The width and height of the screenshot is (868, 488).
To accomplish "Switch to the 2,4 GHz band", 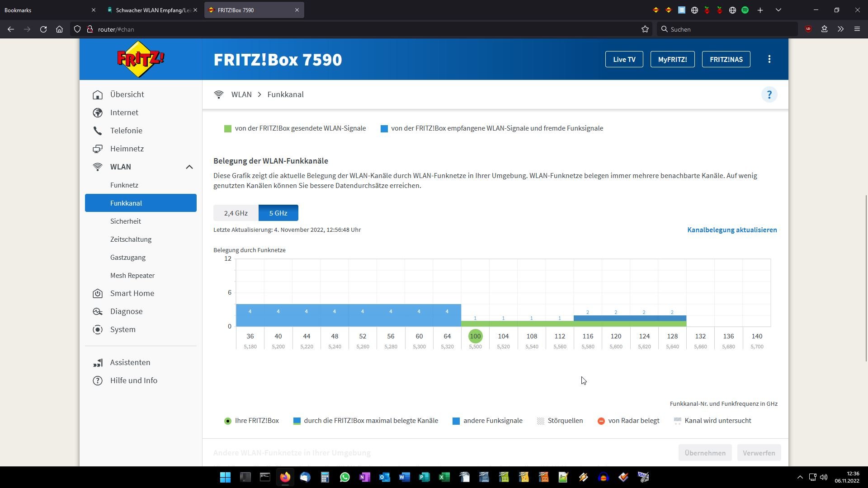I will click(x=236, y=213).
